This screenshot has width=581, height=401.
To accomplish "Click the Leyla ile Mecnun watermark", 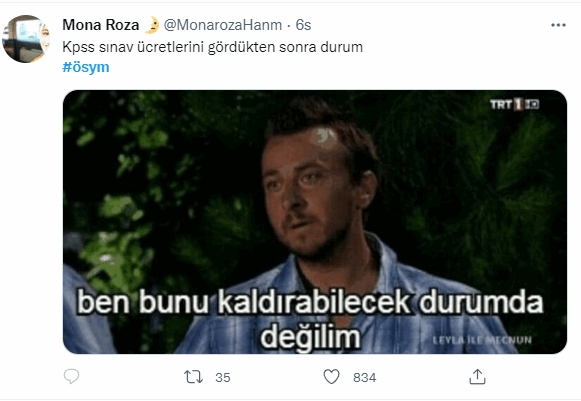I will pyautogui.click(x=482, y=340).
